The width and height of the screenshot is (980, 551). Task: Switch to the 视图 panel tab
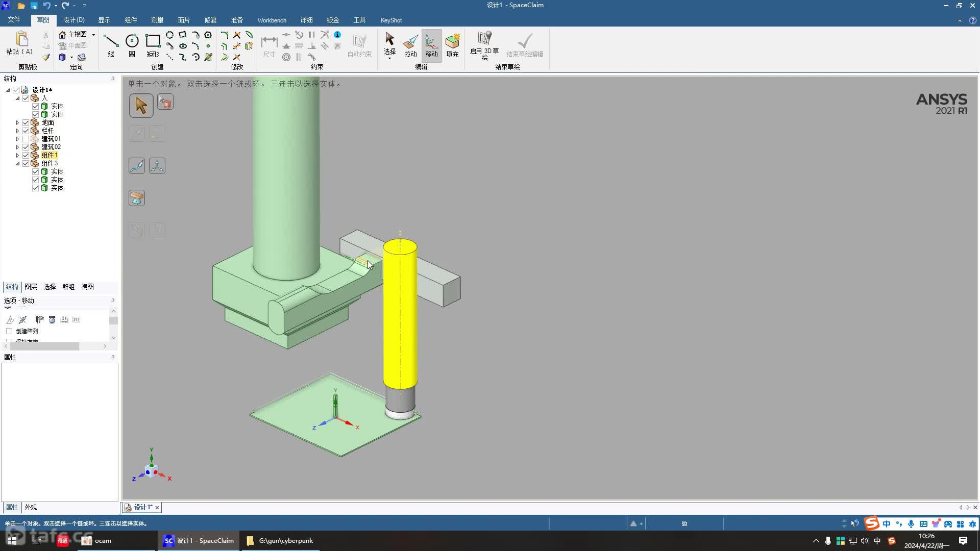(x=87, y=287)
